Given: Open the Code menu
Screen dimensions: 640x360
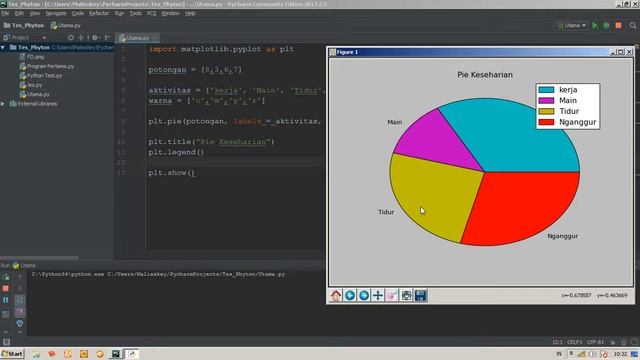Looking at the screenshot, I should [78, 13].
